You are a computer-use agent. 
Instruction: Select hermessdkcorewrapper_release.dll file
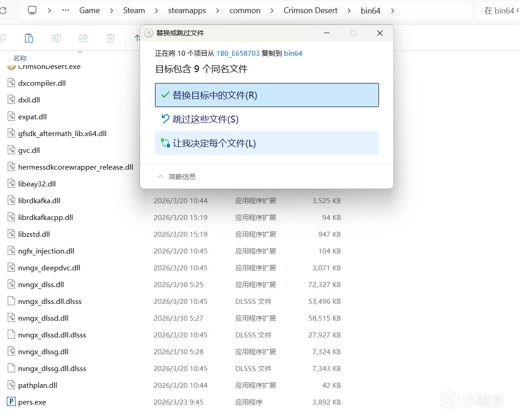coord(75,167)
